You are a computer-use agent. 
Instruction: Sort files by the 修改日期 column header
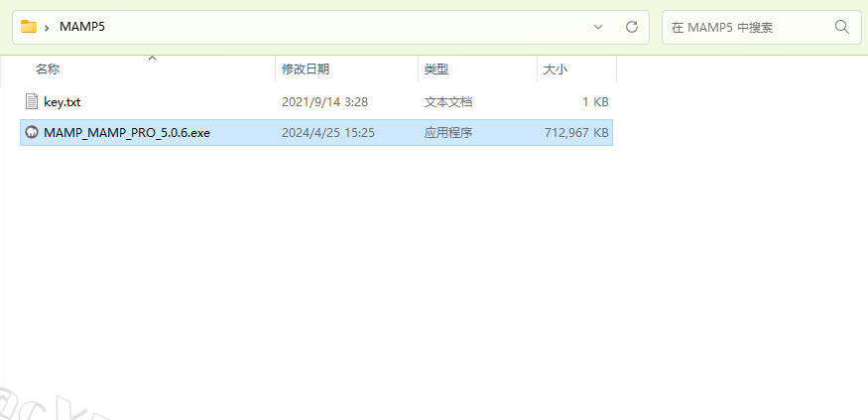click(306, 70)
